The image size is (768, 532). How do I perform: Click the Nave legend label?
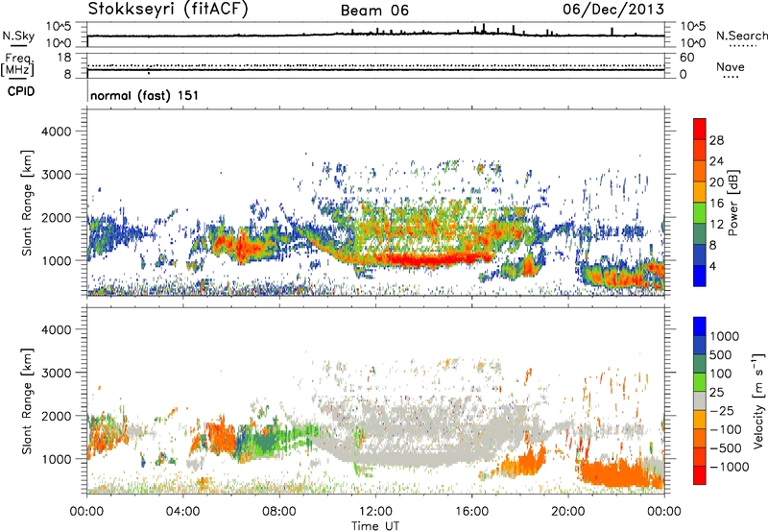click(x=730, y=66)
